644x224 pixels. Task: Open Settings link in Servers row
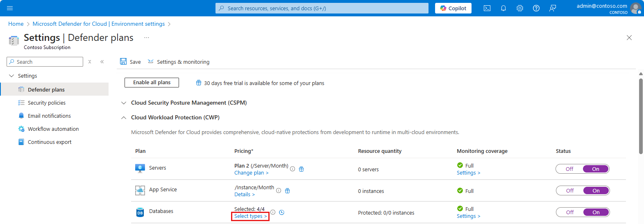point(468,173)
